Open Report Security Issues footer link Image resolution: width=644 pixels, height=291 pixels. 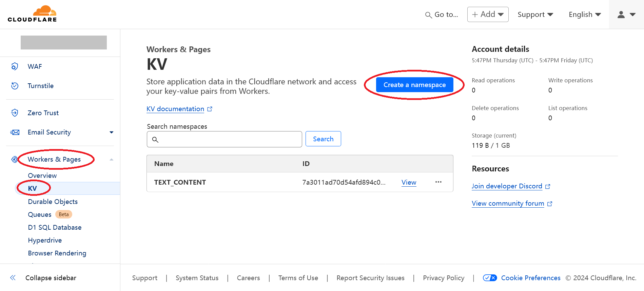[x=370, y=278]
